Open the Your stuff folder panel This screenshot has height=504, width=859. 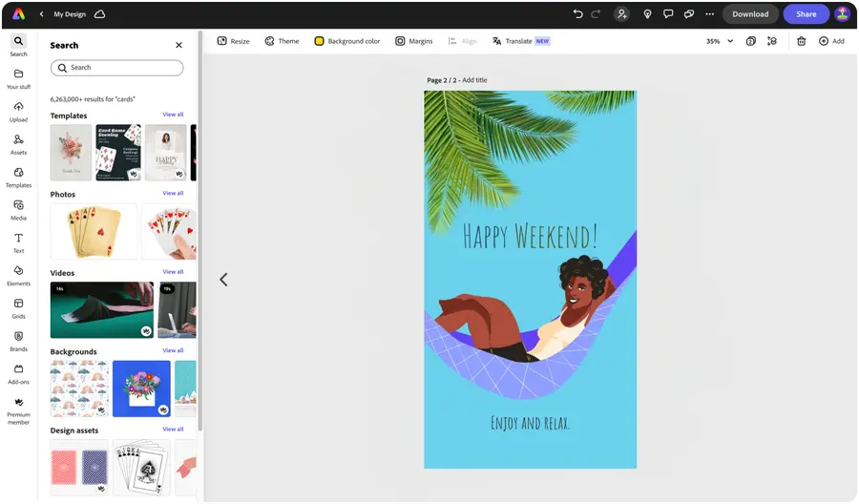18,78
